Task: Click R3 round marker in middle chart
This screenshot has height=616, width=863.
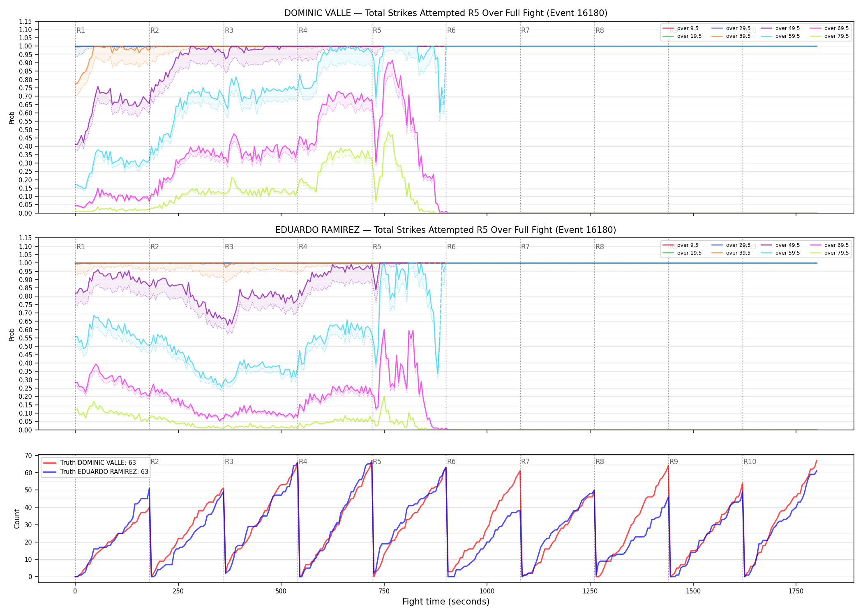Action: [x=229, y=247]
